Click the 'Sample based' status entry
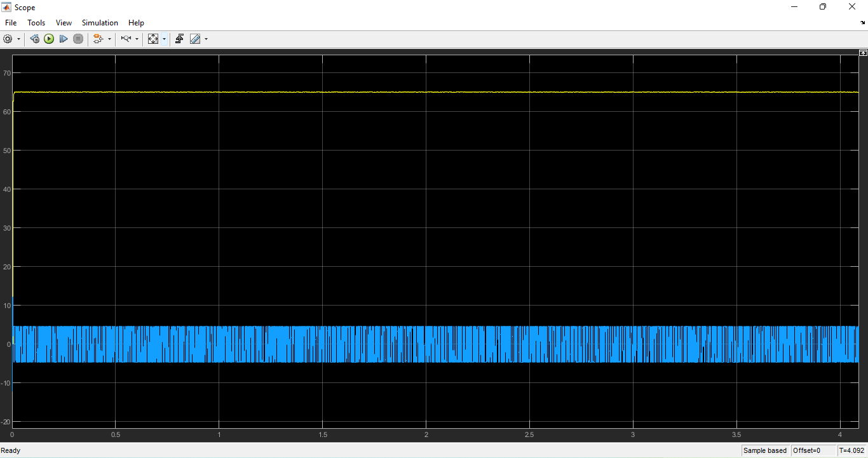 pyautogui.click(x=765, y=450)
